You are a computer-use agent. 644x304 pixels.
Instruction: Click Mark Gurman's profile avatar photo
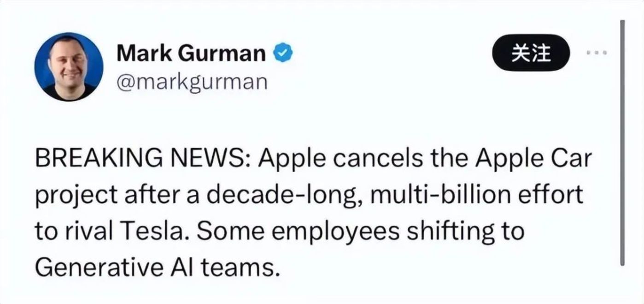(69, 67)
